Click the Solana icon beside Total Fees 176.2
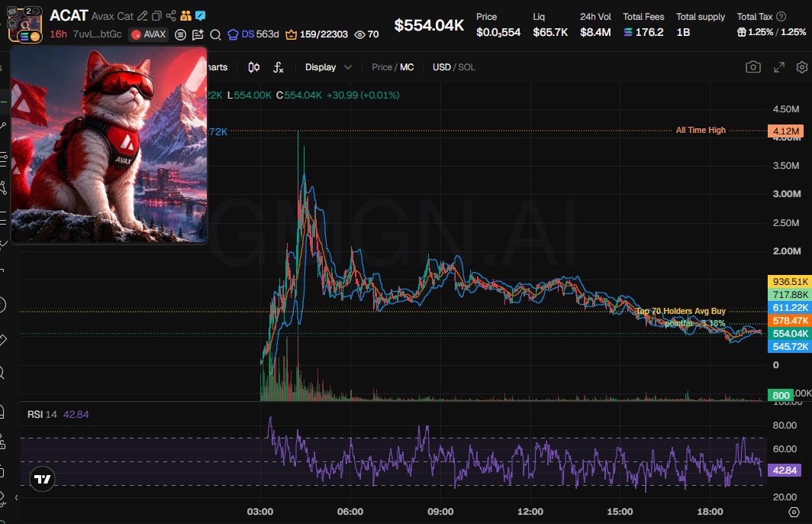Screen dimensions: 812x524 click(x=627, y=32)
